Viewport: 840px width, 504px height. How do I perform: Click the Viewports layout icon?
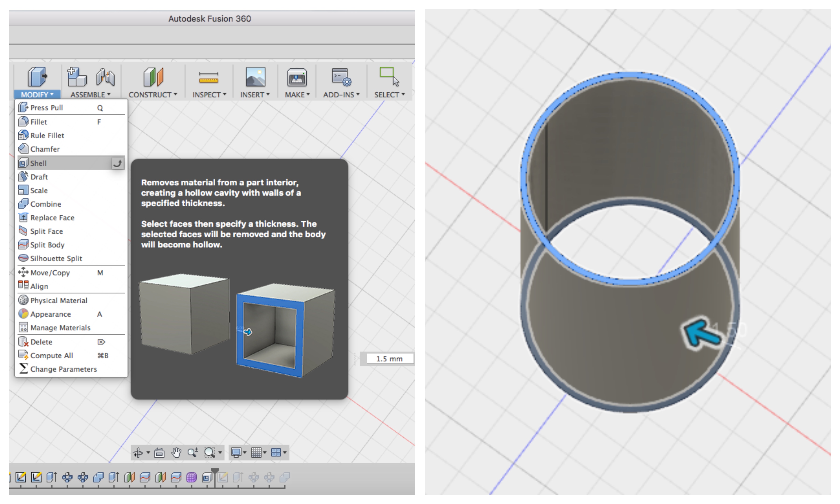click(276, 452)
